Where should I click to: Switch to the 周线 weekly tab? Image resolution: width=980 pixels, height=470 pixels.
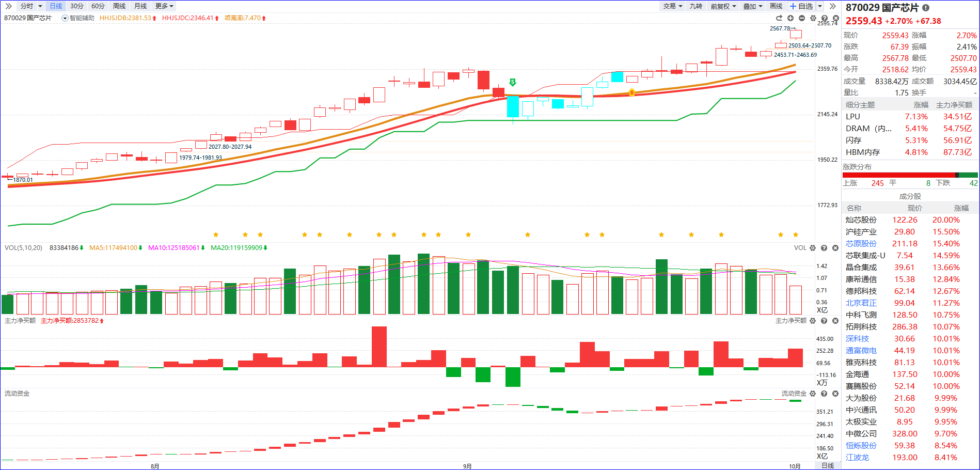click(119, 6)
